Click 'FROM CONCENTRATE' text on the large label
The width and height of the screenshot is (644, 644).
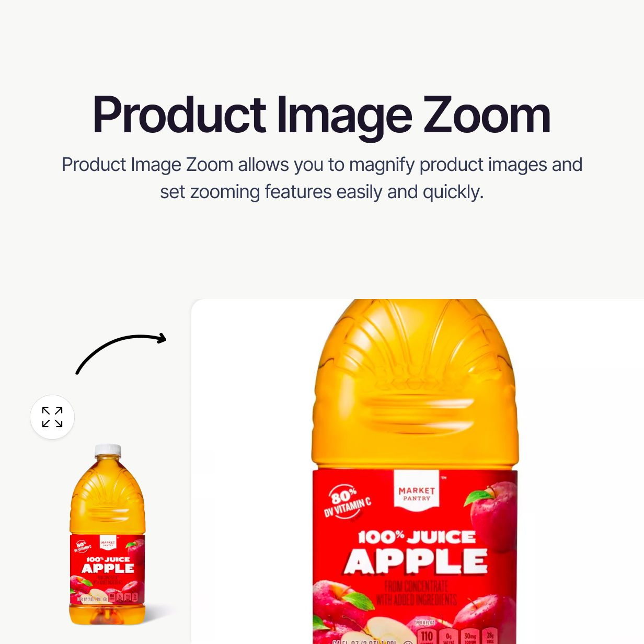tap(417, 586)
